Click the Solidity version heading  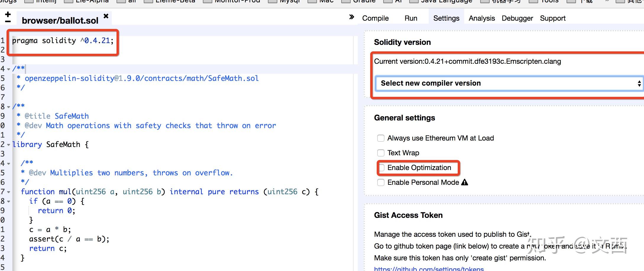pyautogui.click(x=402, y=42)
